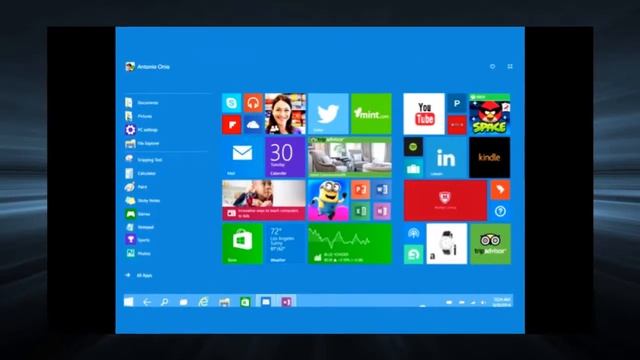Click the Windows Start button in taskbar
Image resolution: width=640 pixels, height=360 pixels.
(x=129, y=302)
